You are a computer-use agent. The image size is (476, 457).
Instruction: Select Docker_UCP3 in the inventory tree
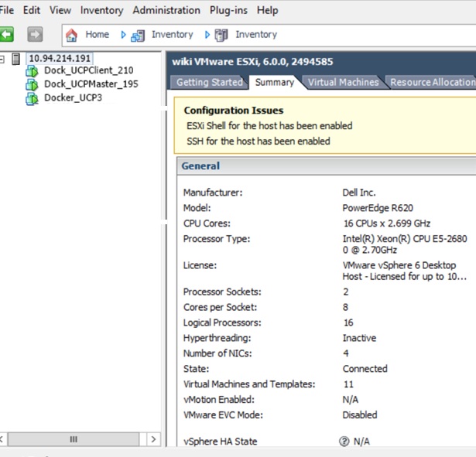[72, 98]
